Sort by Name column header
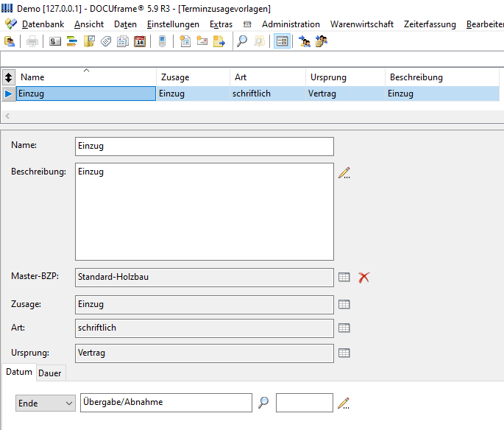The image size is (504, 430). click(86, 77)
